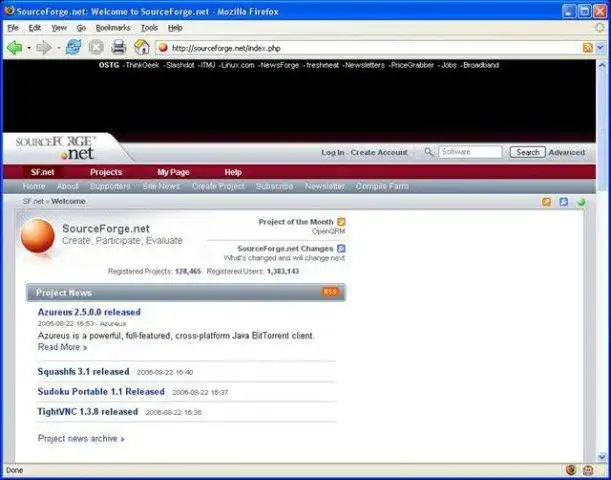Reload the page with Refresh icon
The width and height of the screenshot is (611, 480).
(73, 48)
